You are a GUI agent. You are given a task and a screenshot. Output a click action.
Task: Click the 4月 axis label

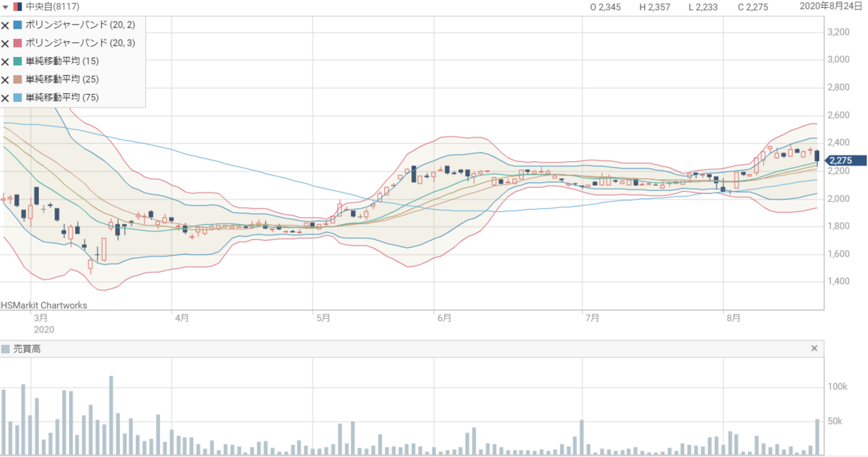[x=182, y=317]
